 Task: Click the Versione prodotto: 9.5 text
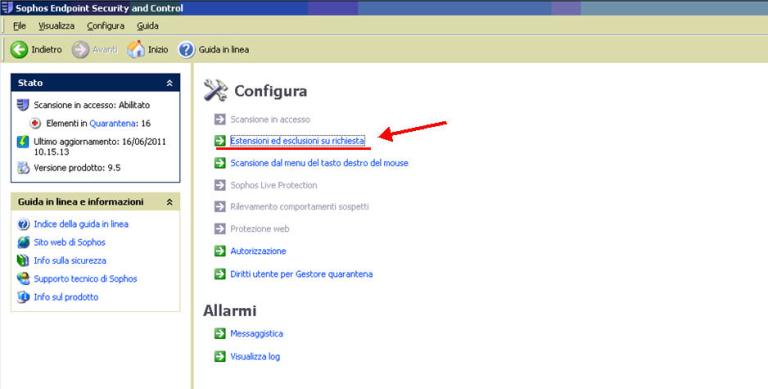pyautogui.click(x=77, y=168)
